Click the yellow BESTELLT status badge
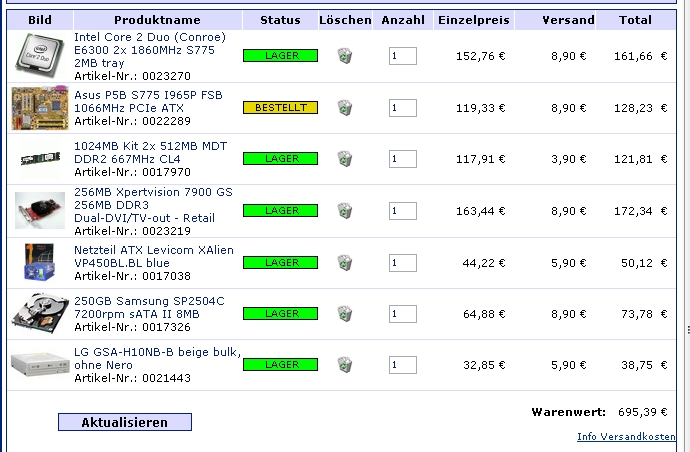This screenshot has height=452, width=690. pos(280,107)
